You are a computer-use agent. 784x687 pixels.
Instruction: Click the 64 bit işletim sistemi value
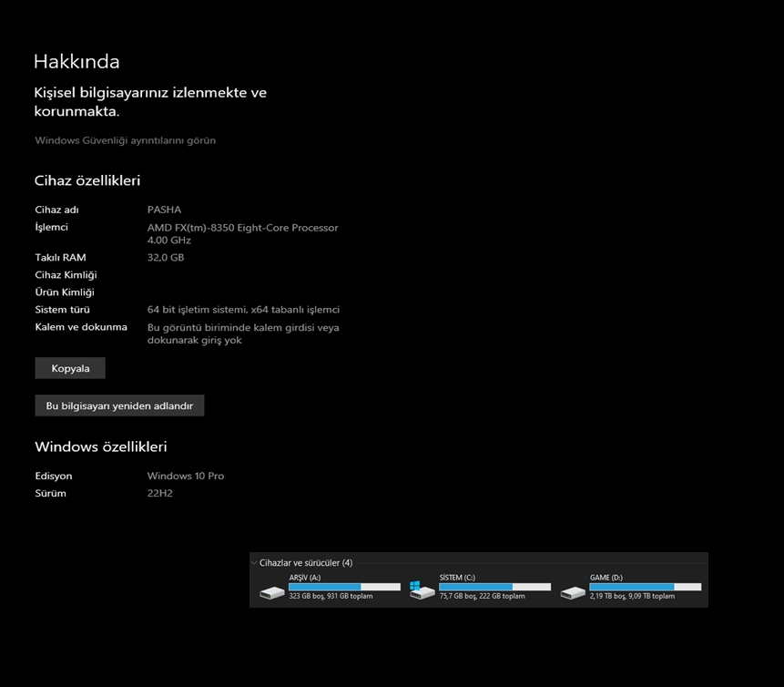[x=243, y=310]
